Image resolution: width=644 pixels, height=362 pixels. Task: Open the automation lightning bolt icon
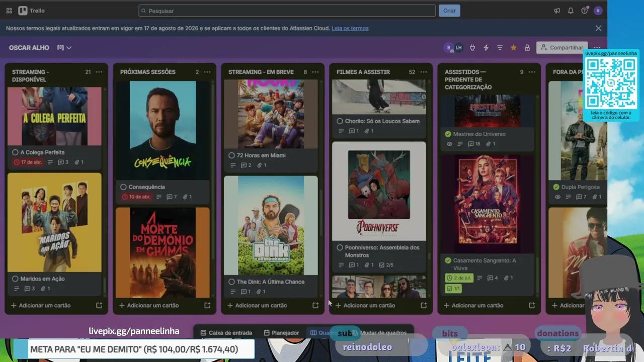click(x=486, y=48)
